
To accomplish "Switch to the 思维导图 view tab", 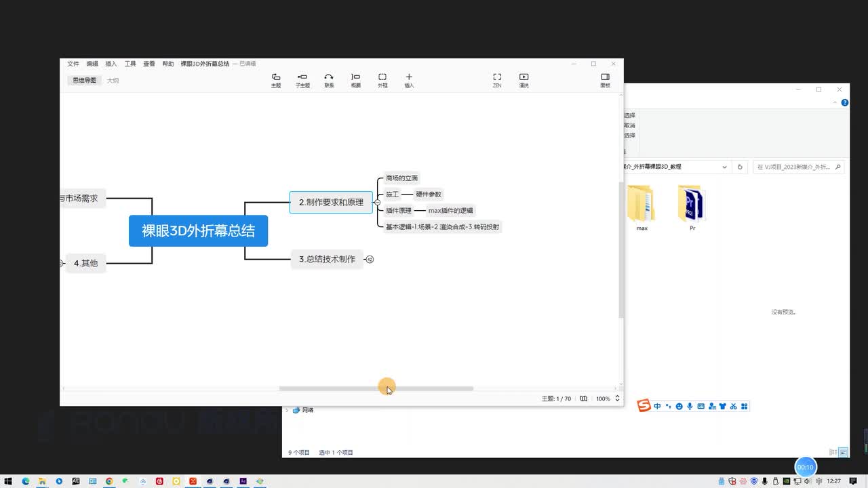I will pyautogui.click(x=85, y=81).
